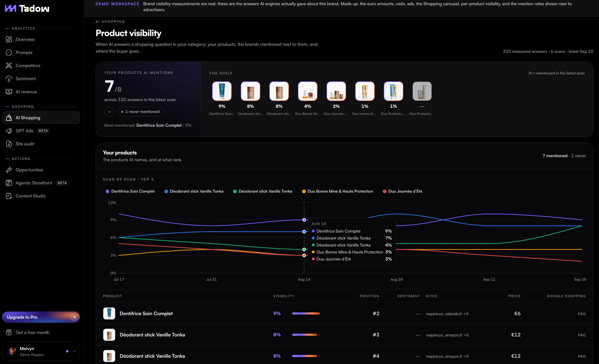Click the 2% Duo Journée shelf thumbnail

tap(336, 91)
